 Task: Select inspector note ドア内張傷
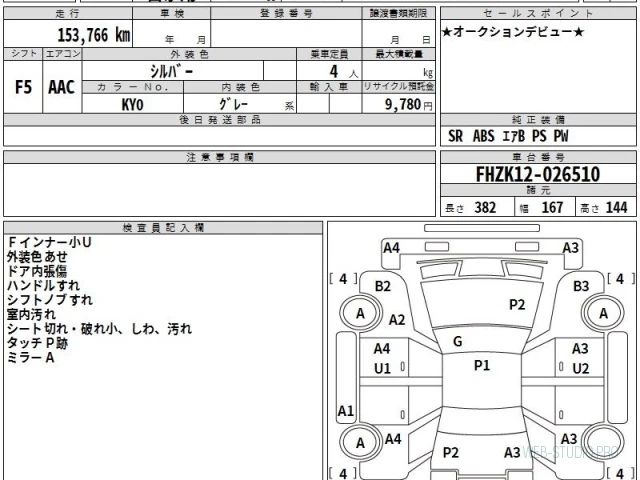click(x=37, y=271)
